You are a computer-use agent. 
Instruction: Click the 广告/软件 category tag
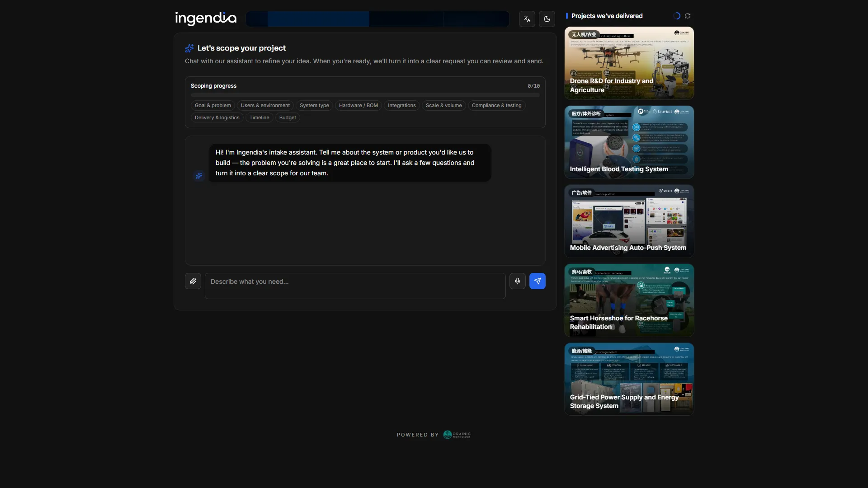[581, 192]
